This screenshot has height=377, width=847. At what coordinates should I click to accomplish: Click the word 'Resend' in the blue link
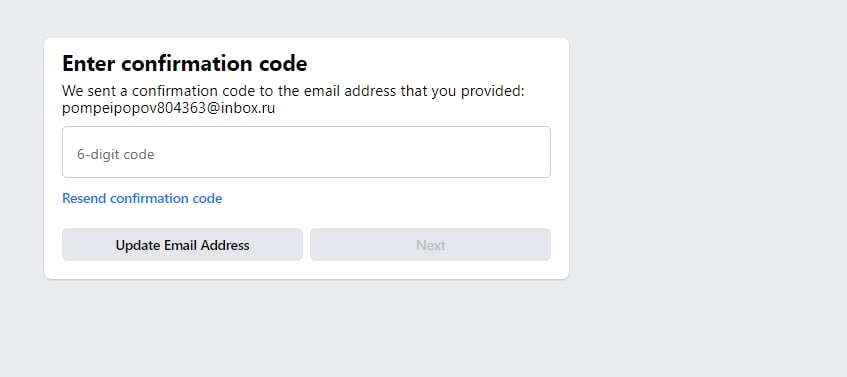[84, 198]
